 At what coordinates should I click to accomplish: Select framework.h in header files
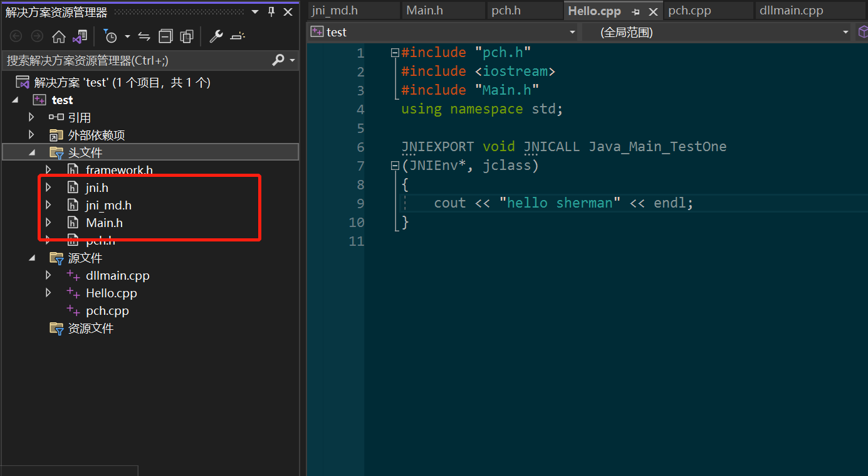[119, 170]
